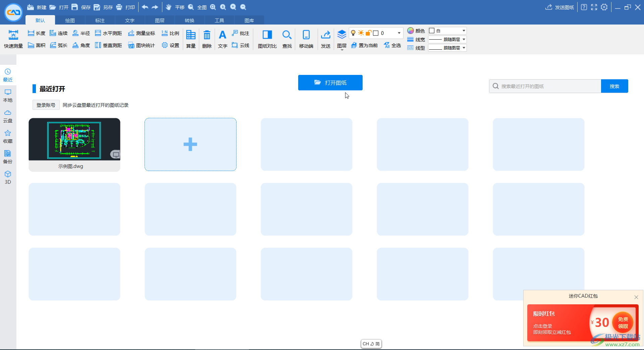Open the 收藏 favorites sidebar section

coord(8,137)
